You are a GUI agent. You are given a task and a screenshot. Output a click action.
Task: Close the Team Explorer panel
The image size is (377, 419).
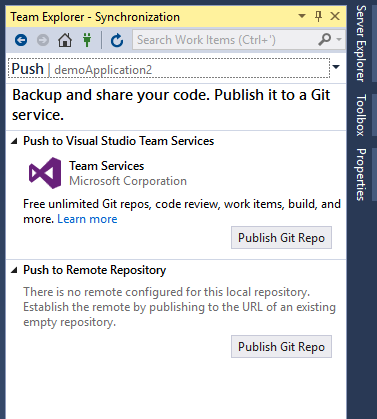[x=335, y=16]
